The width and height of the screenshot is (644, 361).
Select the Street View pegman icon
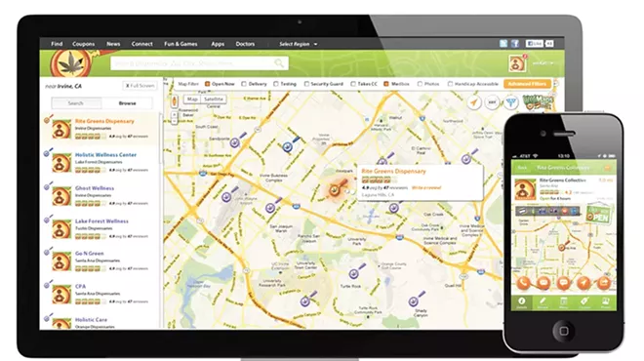174,101
